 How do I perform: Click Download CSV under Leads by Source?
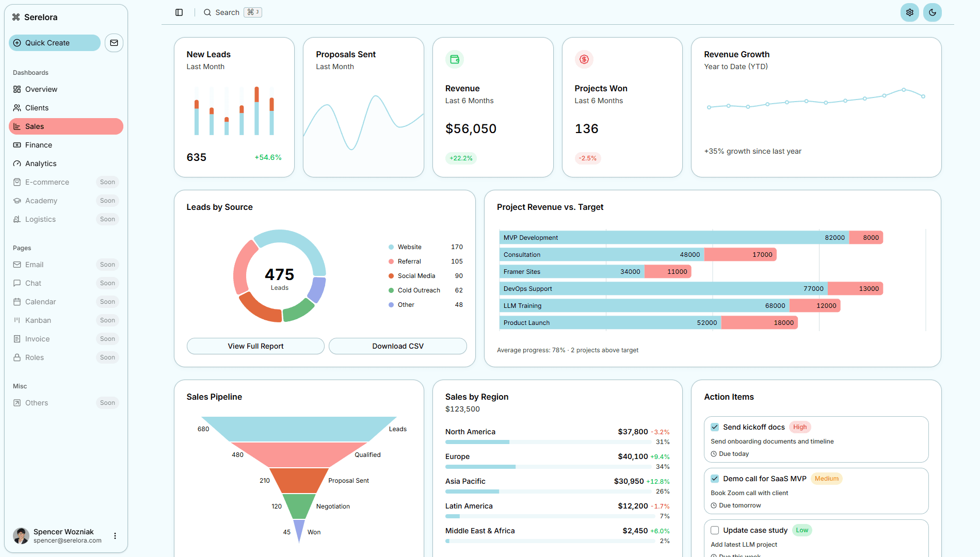tap(397, 346)
